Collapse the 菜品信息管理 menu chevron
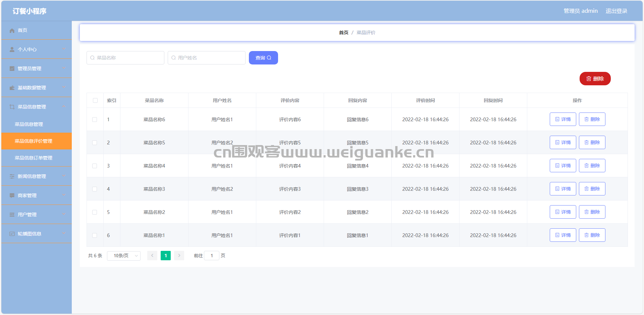Screen dimensions: 644x315 click(64, 106)
